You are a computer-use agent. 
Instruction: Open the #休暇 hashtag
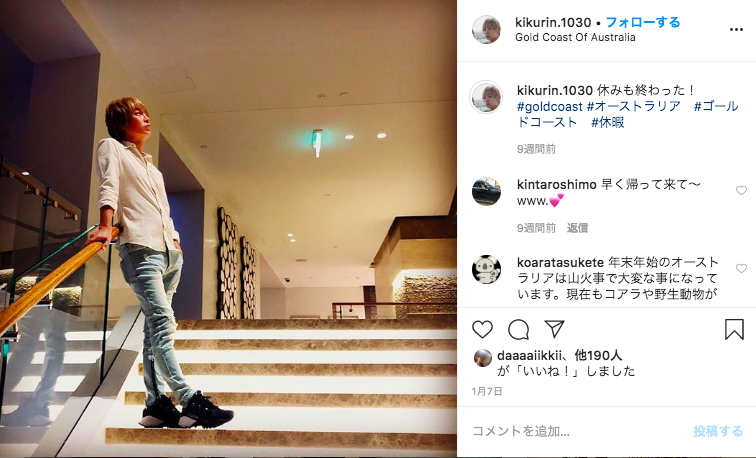click(608, 122)
